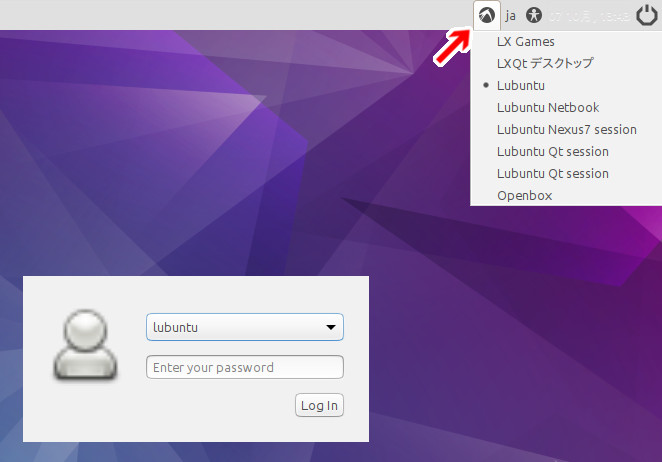Viewport: 662px width, 462px height.
Task: Click the user avatar picture
Action: tap(85, 344)
